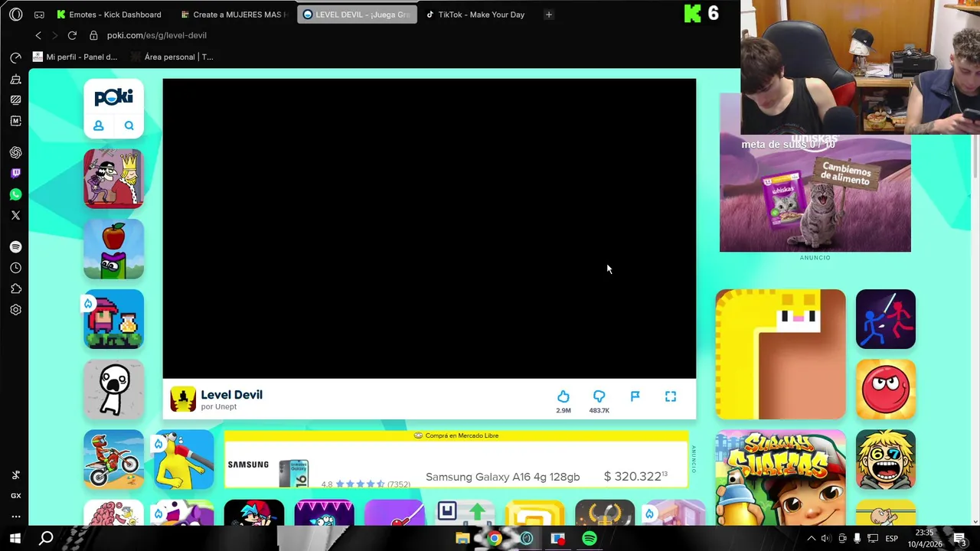Open the Windows Start menu
980x551 pixels.
(x=15, y=539)
